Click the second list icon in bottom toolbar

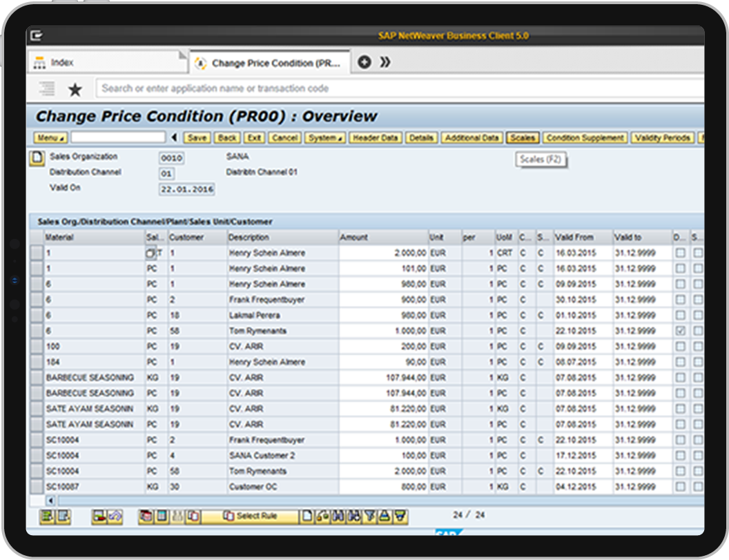point(63,516)
